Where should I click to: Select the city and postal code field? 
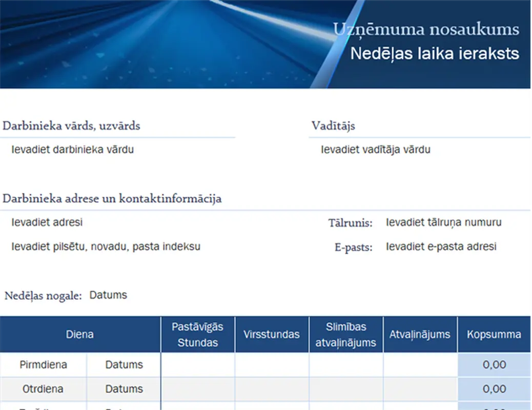pyautogui.click(x=105, y=247)
